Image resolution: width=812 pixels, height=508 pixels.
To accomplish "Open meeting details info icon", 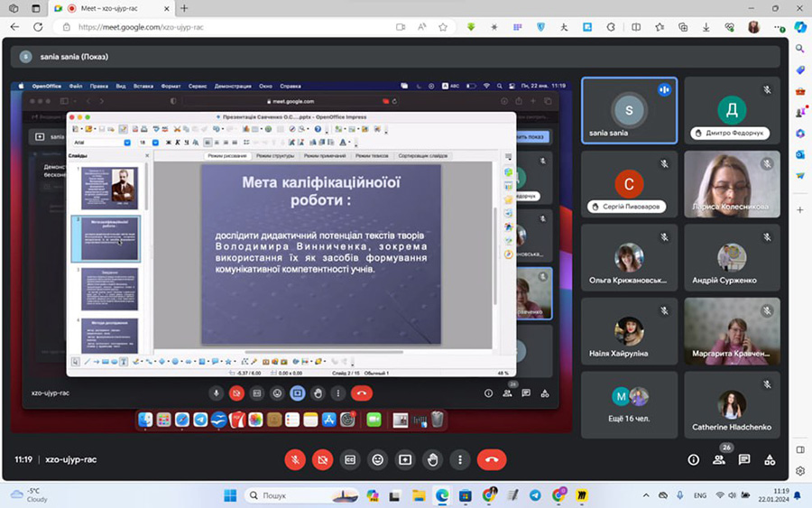I will coord(693,459).
